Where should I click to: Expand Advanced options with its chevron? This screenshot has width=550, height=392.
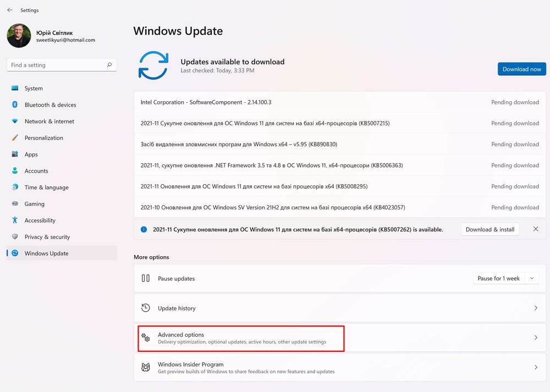point(536,338)
